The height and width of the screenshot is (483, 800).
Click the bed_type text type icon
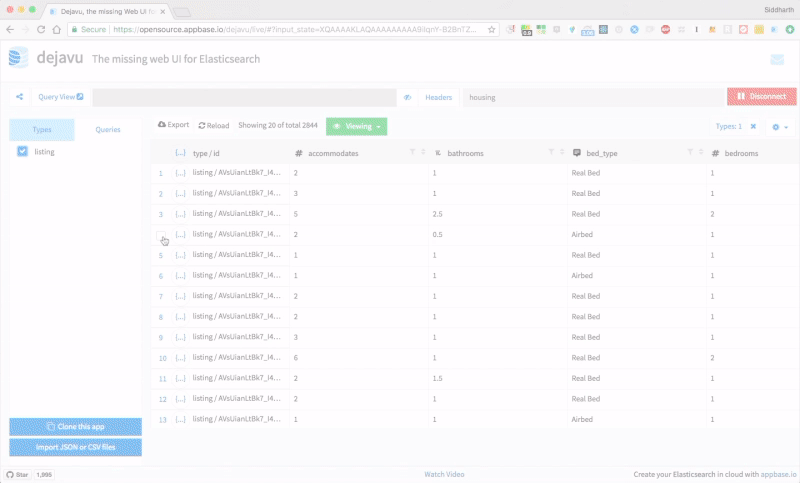577,152
